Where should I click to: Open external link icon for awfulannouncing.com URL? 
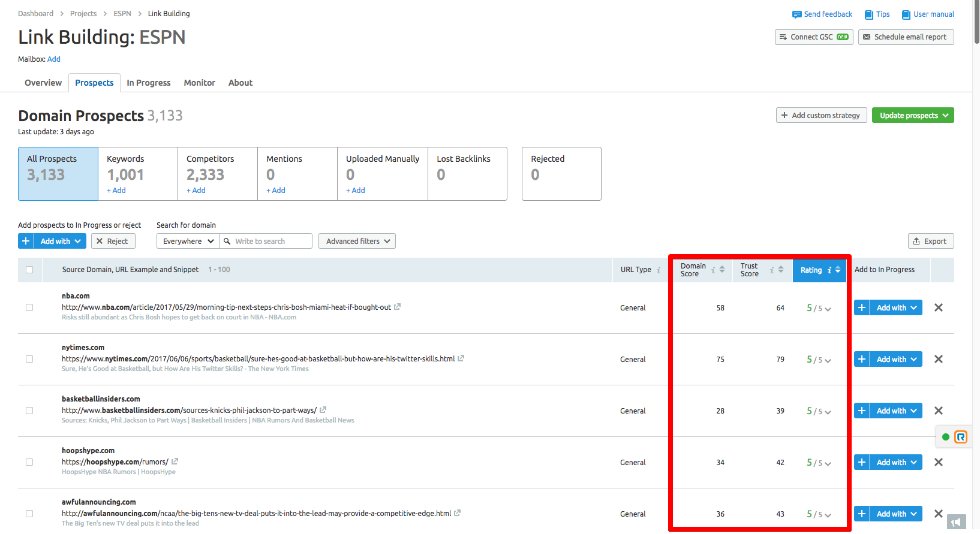[x=457, y=513]
